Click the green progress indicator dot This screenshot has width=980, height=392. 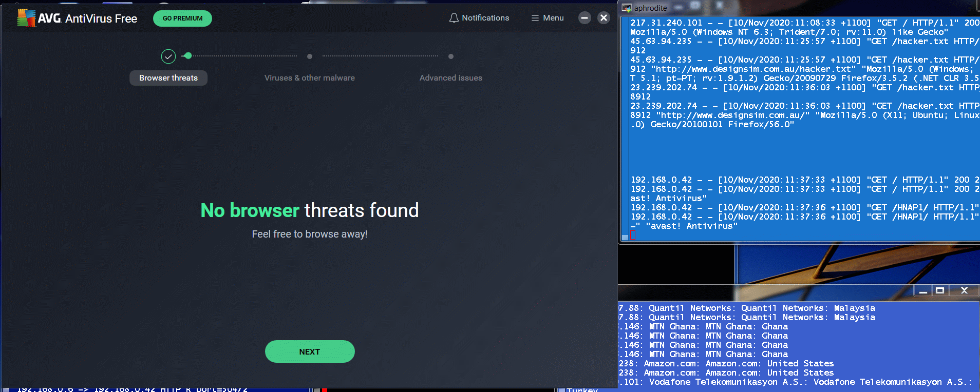click(188, 56)
